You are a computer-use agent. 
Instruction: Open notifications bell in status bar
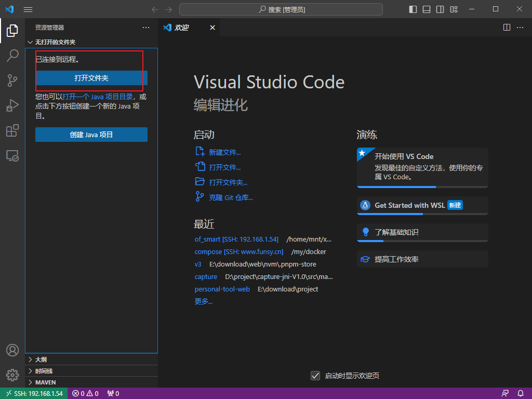(521, 394)
